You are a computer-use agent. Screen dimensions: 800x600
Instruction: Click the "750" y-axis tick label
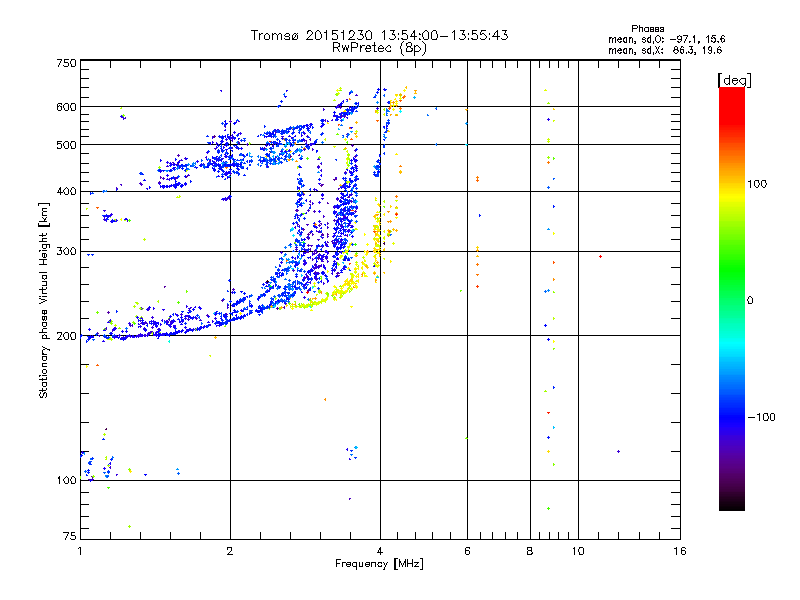point(66,63)
